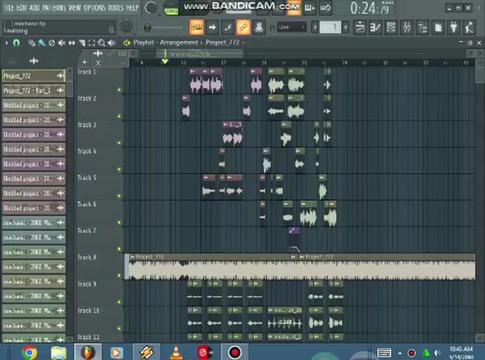The width and height of the screenshot is (485, 360).
Task: Click the plugin picker plug icon
Action: 454,27
